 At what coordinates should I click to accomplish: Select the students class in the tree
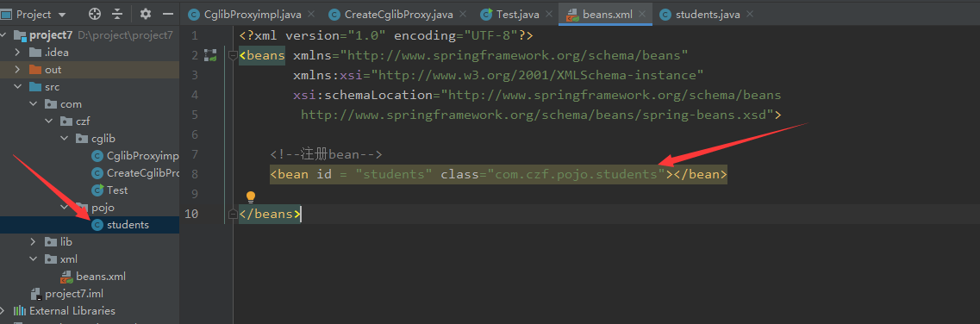click(x=90, y=225)
